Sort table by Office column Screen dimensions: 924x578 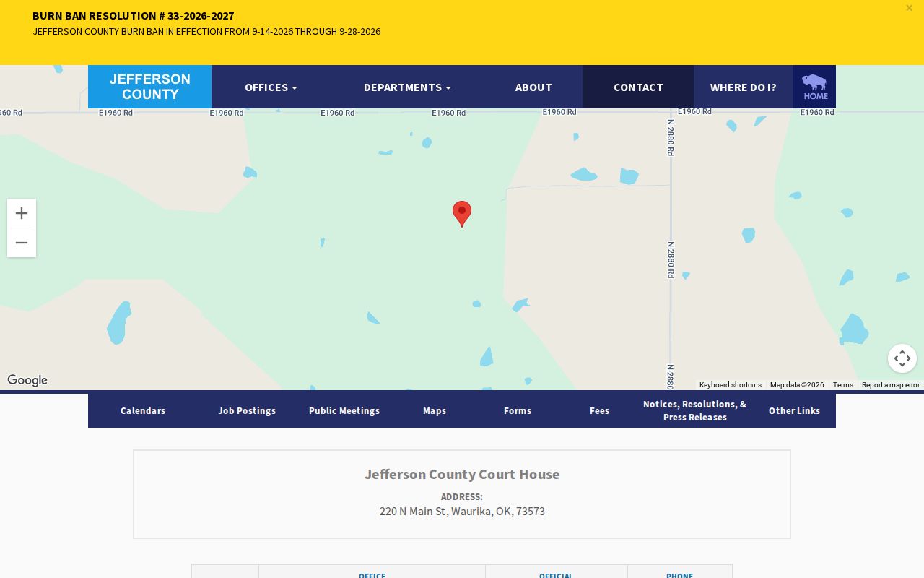click(x=372, y=575)
